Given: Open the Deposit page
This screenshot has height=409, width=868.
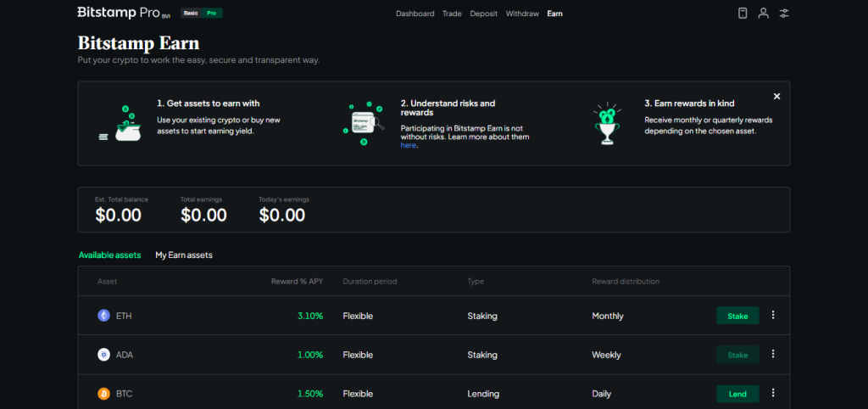Looking at the screenshot, I should [484, 14].
